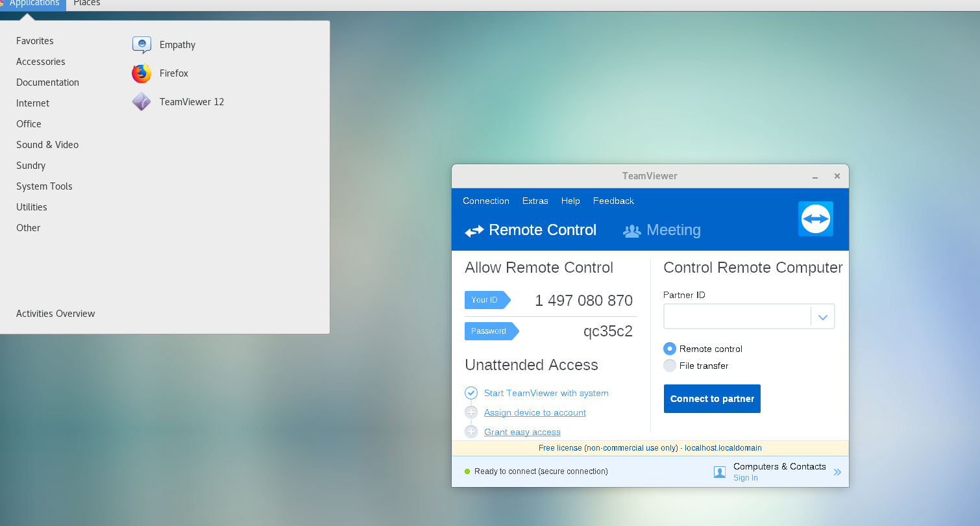Image resolution: width=980 pixels, height=526 pixels.
Task: Minimize the TeamViewer window
Action: (815, 177)
